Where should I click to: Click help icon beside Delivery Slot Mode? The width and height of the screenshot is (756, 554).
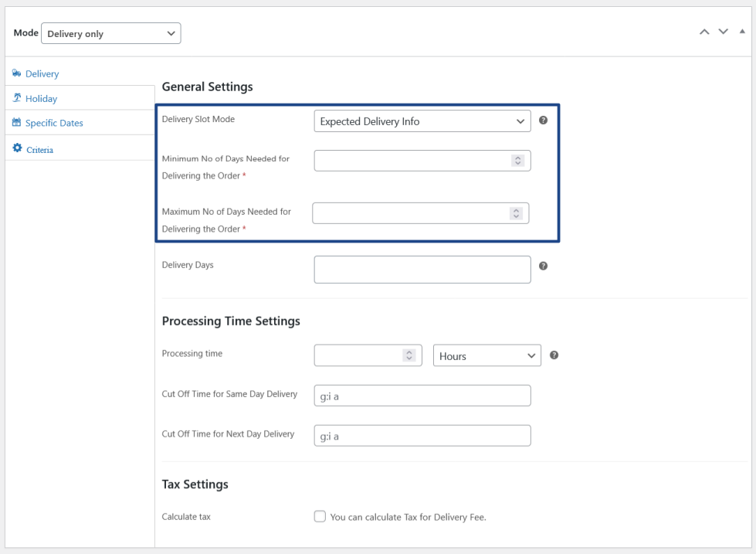pos(543,121)
